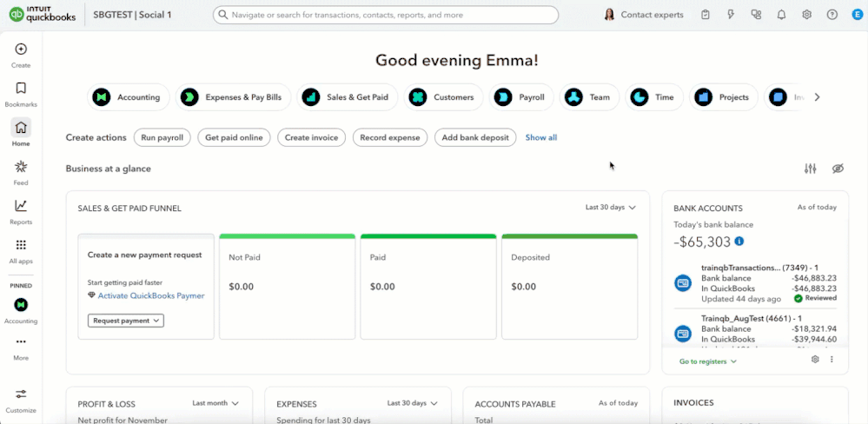
Task: Open Sales funnel Last 30 days dropdown
Action: (611, 208)
